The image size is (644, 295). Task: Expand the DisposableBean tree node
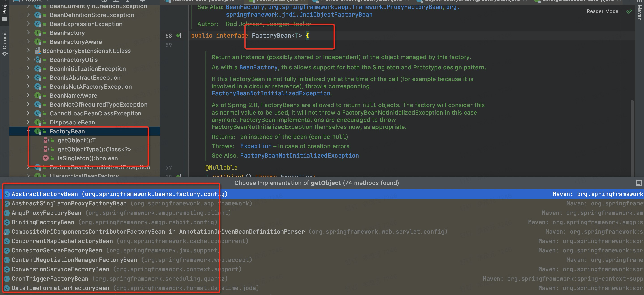28,122
